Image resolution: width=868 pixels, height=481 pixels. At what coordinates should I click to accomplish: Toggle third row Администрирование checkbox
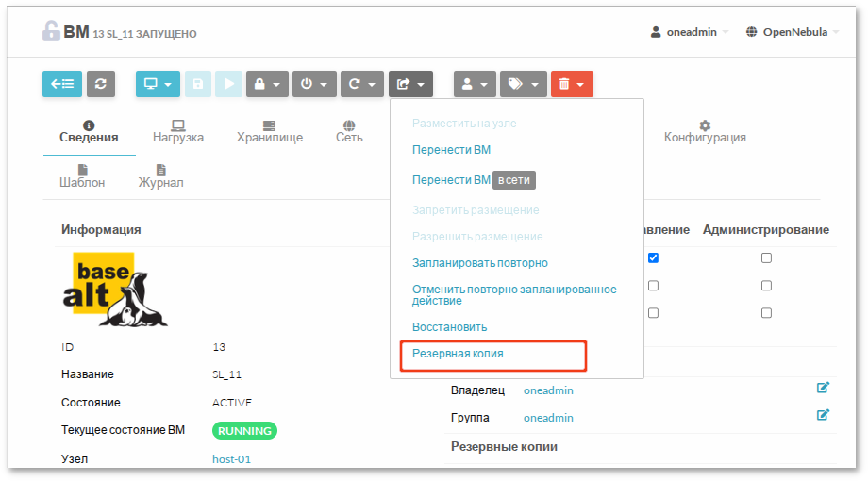coord(766,313)
